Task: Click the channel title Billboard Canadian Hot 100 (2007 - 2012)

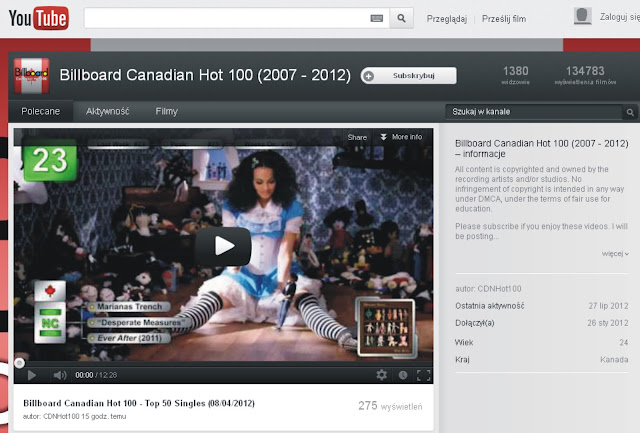Action: pyautogui.click(x=205, y=75)
